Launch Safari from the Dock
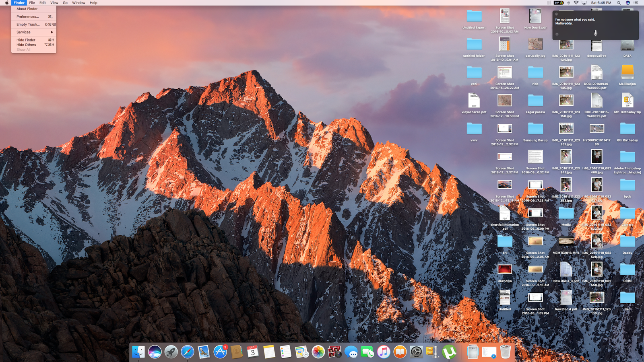 [x=188, y=352]
